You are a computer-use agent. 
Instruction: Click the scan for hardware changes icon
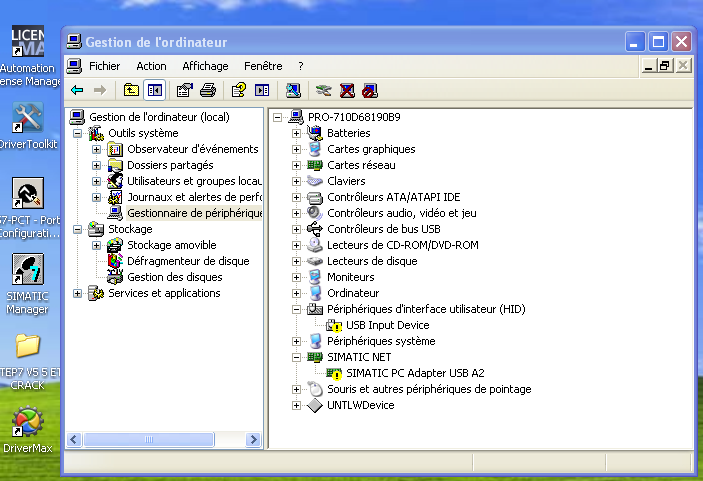(x=292, y=90)
